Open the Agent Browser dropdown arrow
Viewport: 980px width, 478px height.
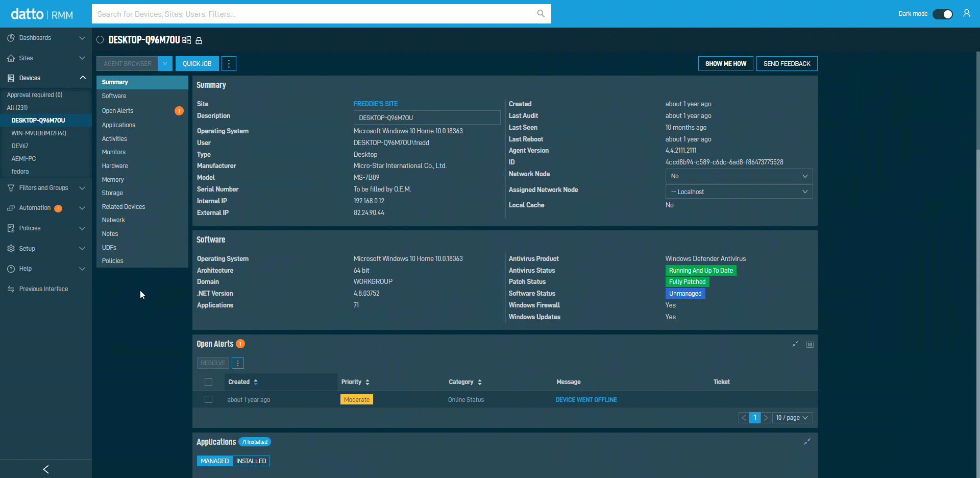tap(165, 64)
